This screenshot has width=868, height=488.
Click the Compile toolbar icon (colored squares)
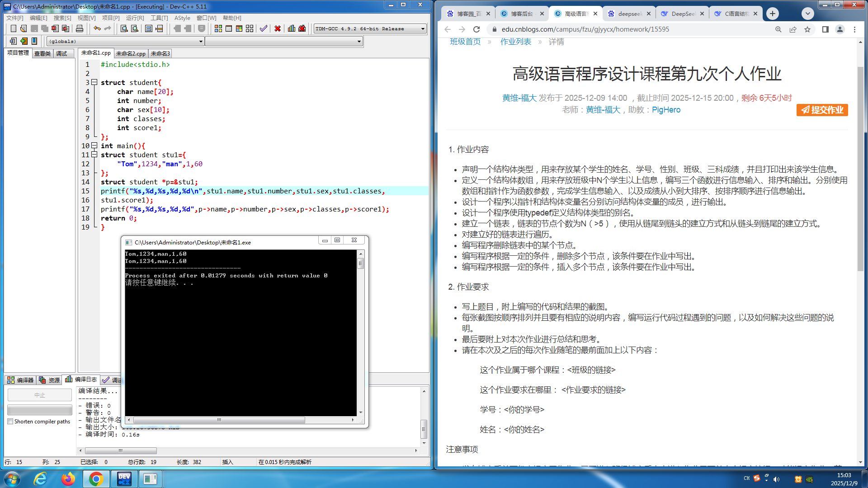coord(218,28)
